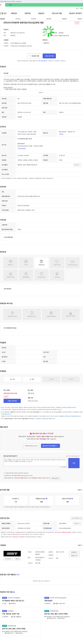Click top 고용24 입사지원 button
The width and height of the screenshot is (83, 644).
49,56
